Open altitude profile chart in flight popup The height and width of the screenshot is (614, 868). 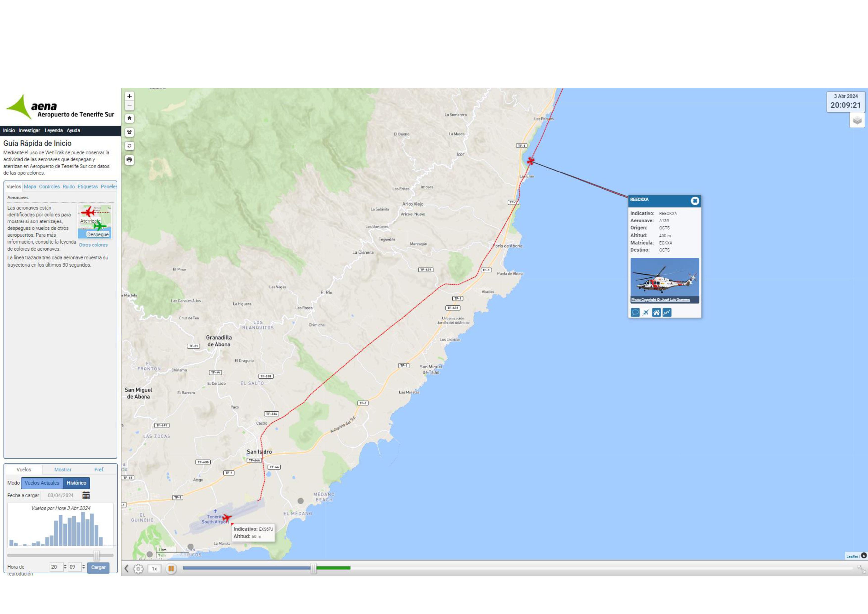[667, 312]
